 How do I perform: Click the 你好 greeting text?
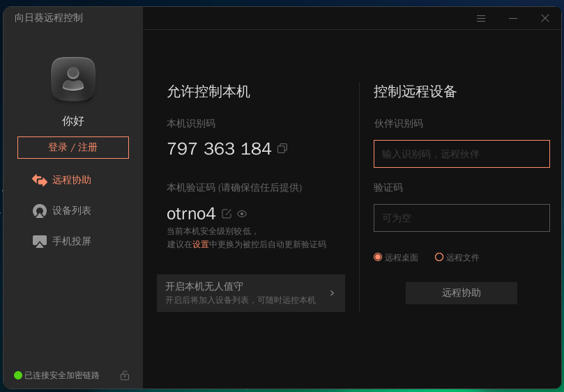click(x=73, y=121)
